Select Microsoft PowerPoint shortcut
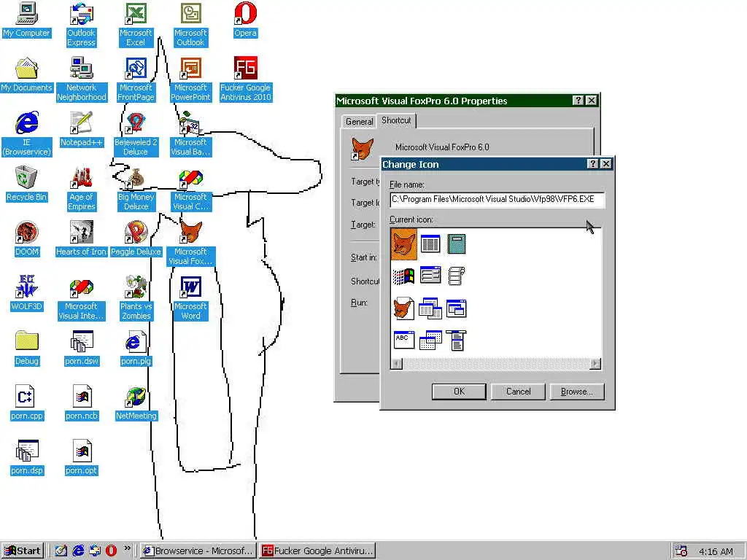 [x=190, y=79]
